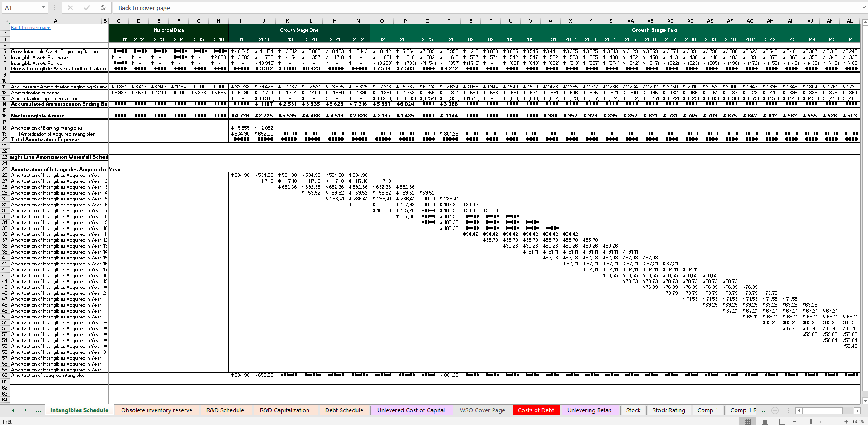
Task: Open the Unlevered Cost of Capital tab
Action: [x=411, y=410]
